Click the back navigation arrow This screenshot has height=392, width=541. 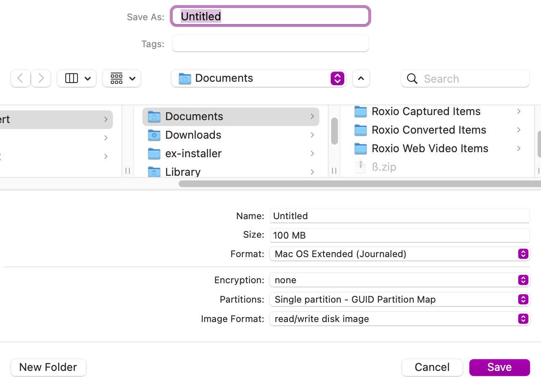tap(20, 78)
